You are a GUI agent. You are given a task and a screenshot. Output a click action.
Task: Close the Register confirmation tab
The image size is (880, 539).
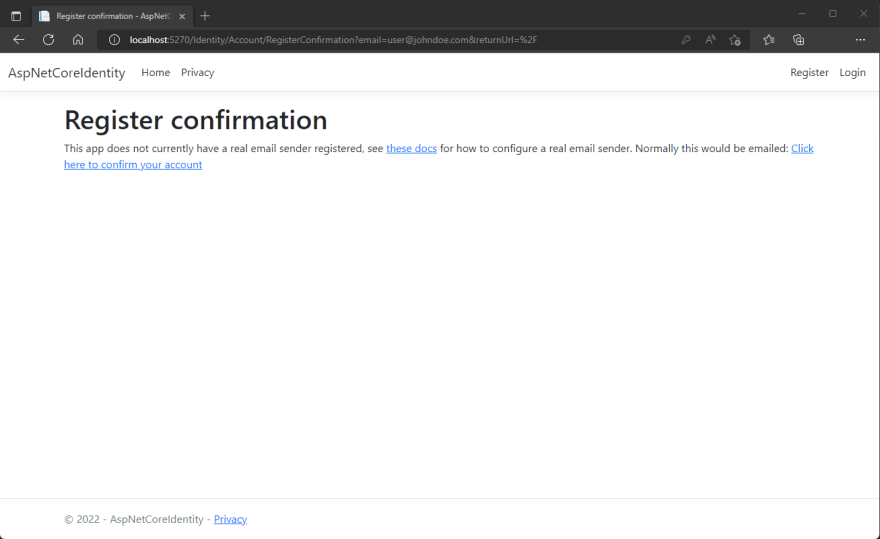182,16
